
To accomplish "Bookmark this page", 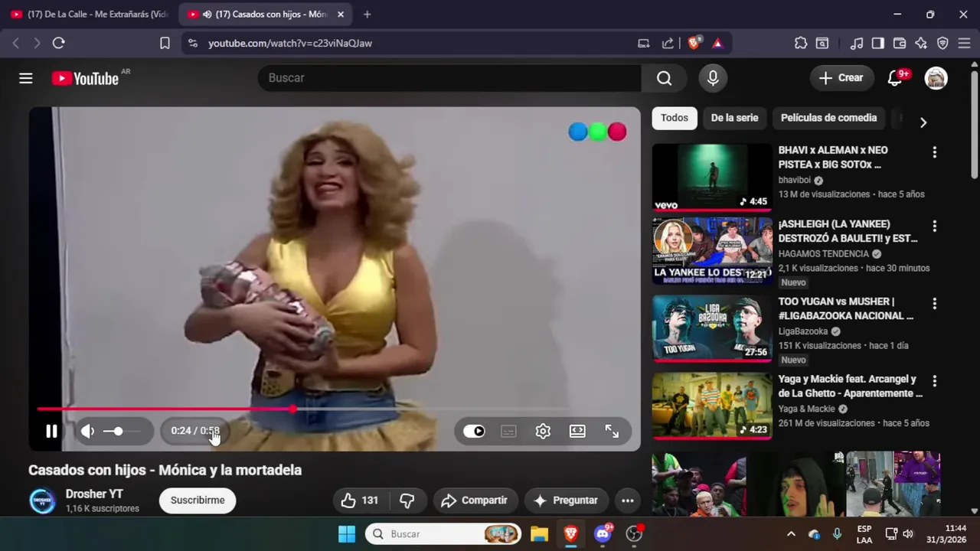I will pos(165,43).
